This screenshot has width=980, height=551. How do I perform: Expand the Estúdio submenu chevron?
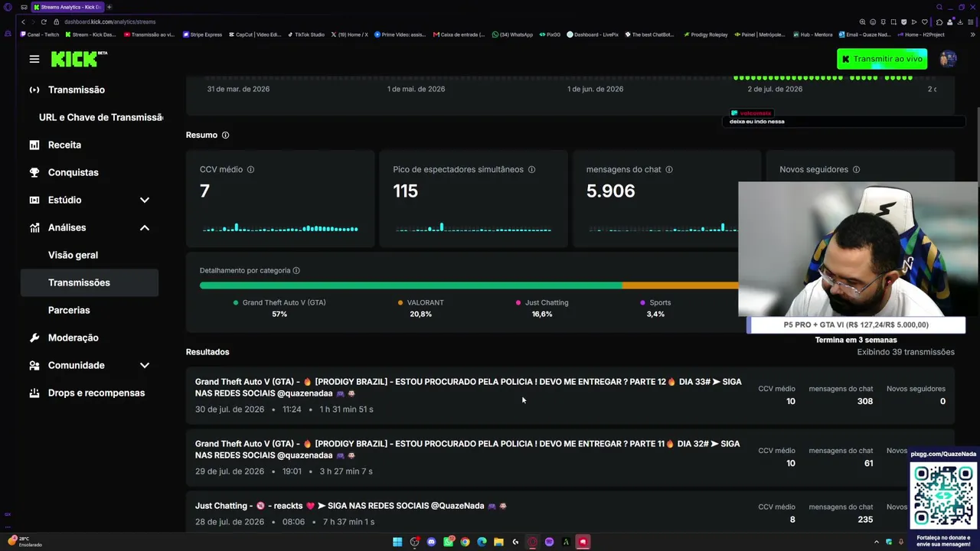[x=145, y=200]
